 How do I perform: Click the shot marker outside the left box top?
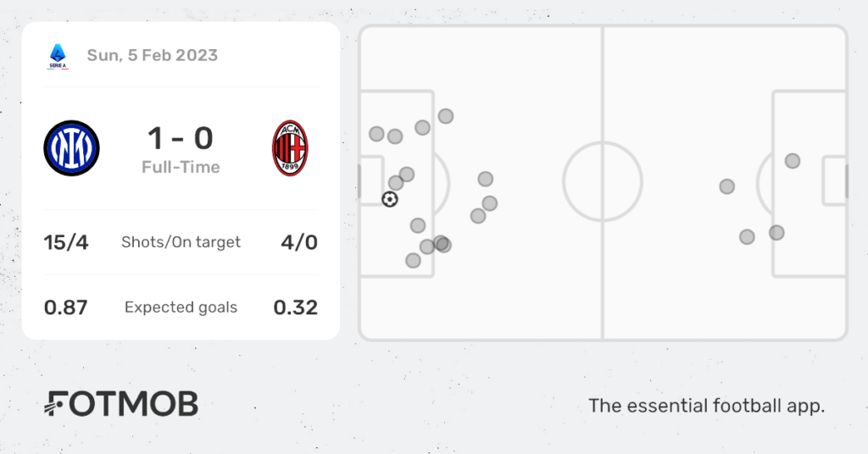point(446,116)
